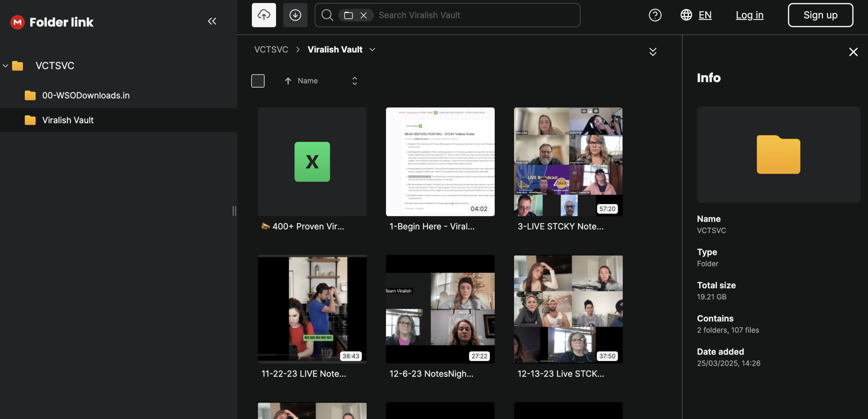This screenshot has height=419, width=868.
Task: Open the sort order up-down selector
Action: [x=354, y=81]
